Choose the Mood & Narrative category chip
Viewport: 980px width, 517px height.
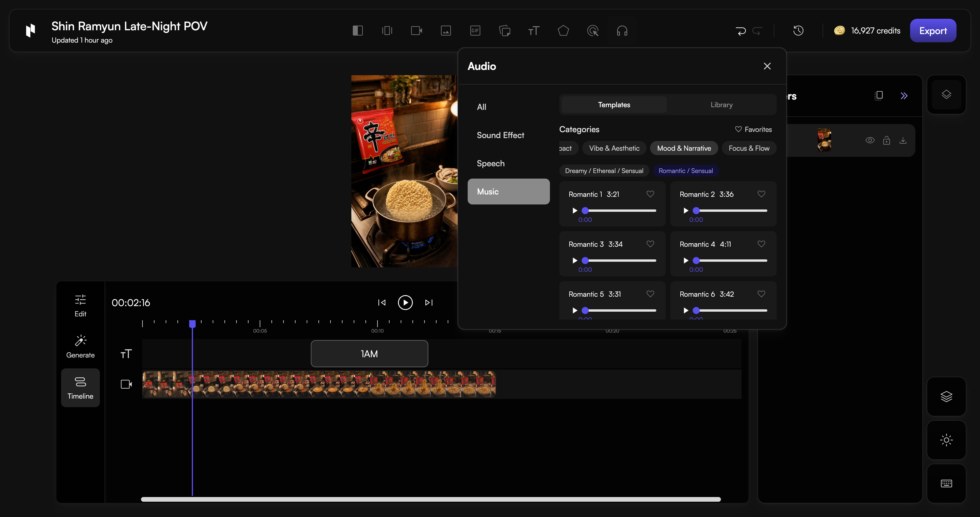[x=684, y=148]
